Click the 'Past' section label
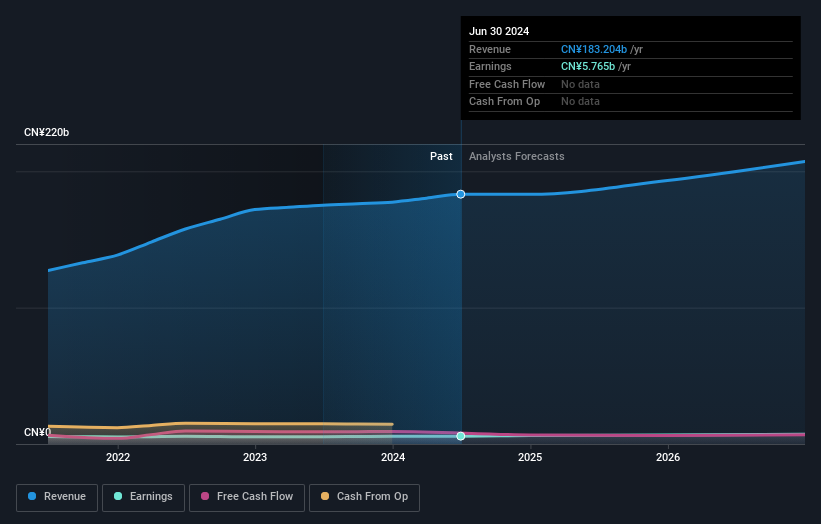Screen dimensions: 821x524 point(441,157)
